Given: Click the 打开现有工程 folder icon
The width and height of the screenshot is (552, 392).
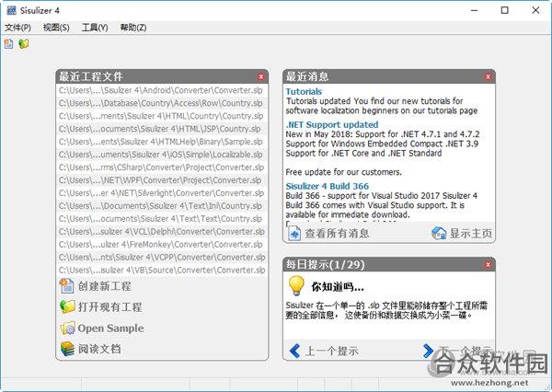Looking at the screenshot, I should [67, 306].
